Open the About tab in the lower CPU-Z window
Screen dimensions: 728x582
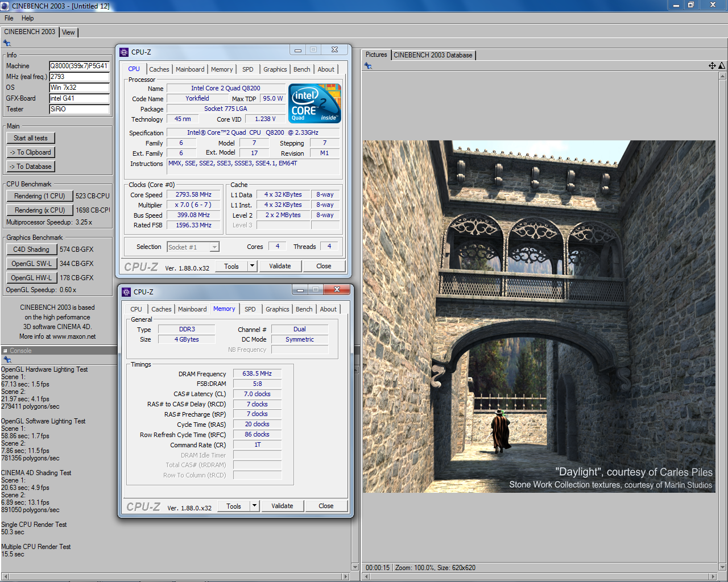[328, 309]
